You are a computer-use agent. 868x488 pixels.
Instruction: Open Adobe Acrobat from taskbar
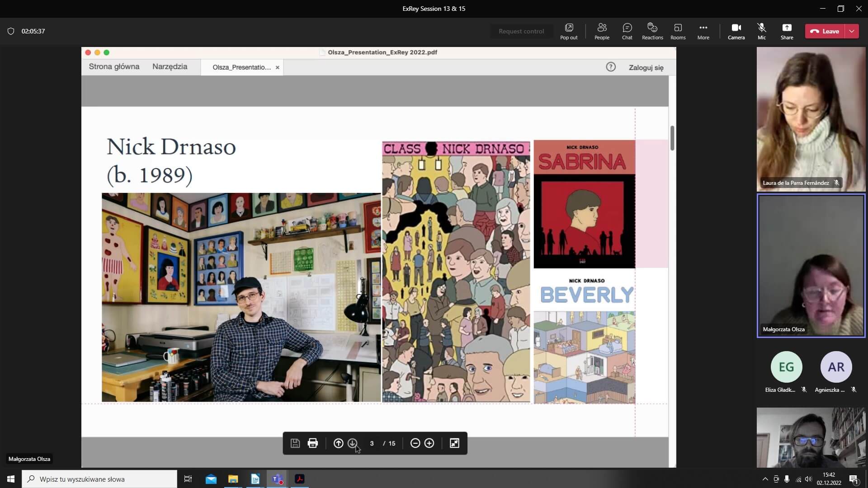299,479
